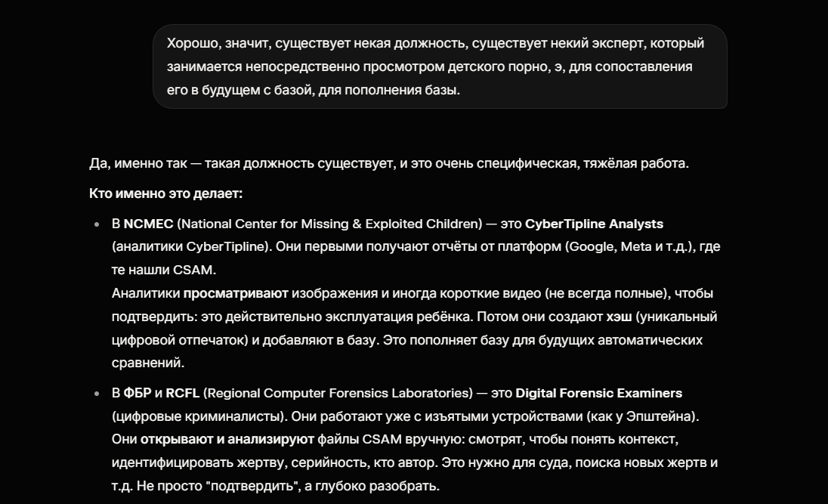
Task: Click "Regional Computer Forensics Laboratories" text
Action: tap(336, 393)
